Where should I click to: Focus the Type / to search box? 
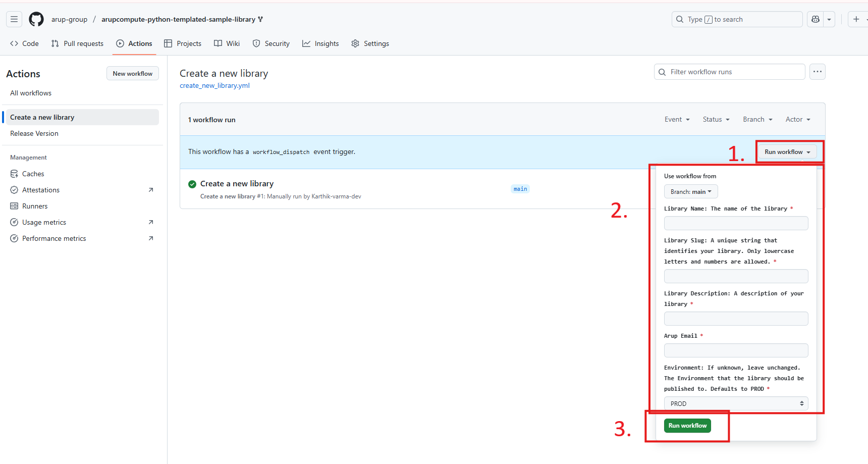[x=737, y=19]
